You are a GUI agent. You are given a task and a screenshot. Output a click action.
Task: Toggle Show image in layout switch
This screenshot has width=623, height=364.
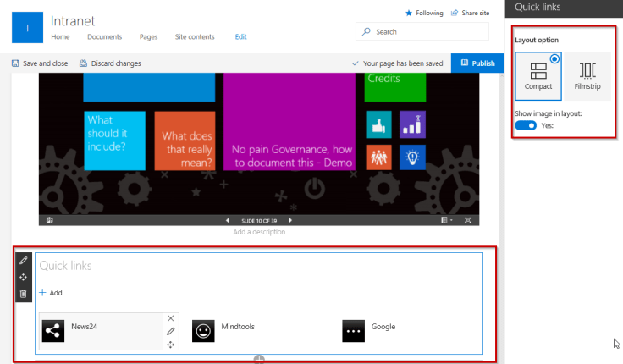tap(526, 125)
